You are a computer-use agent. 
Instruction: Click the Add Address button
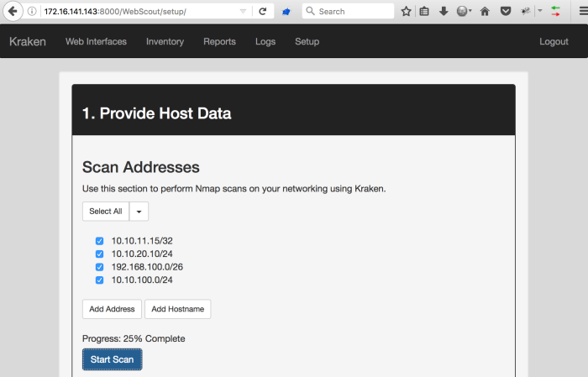click(x=112, y=309)
